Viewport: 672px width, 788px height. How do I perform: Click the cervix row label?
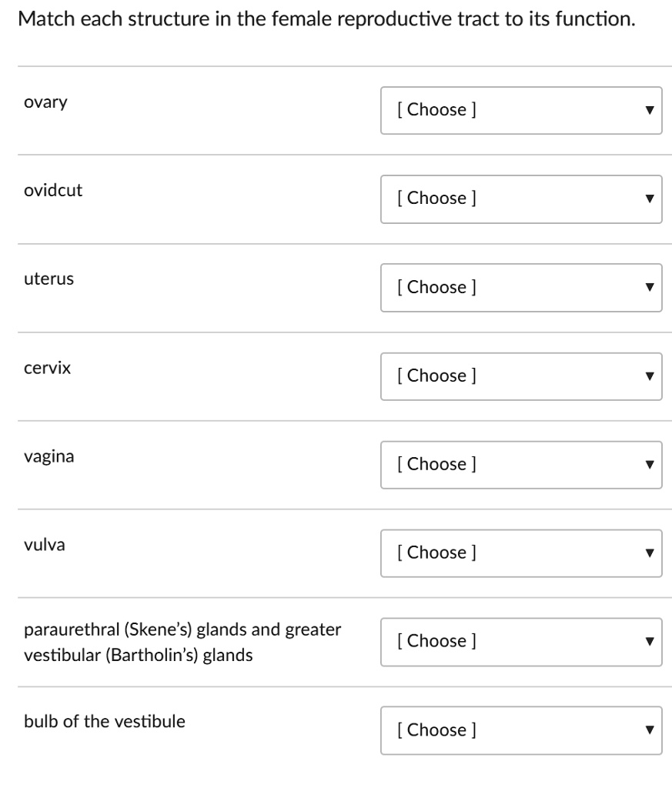coord(48,368)
